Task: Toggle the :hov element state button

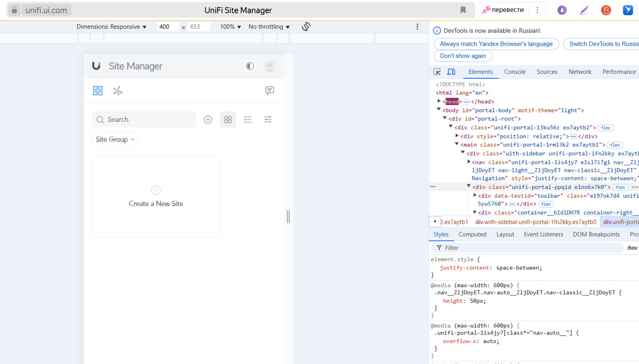Action: click(632, 248)
